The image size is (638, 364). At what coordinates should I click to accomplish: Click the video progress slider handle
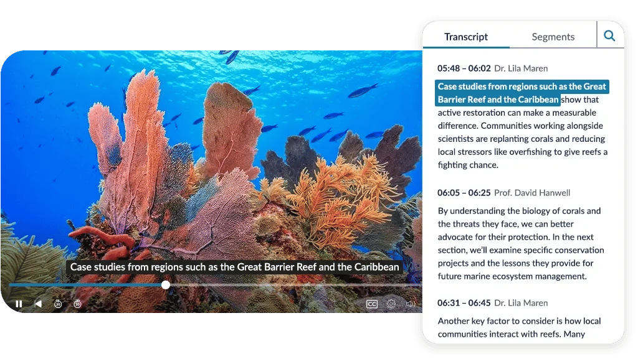coord(166,285)
